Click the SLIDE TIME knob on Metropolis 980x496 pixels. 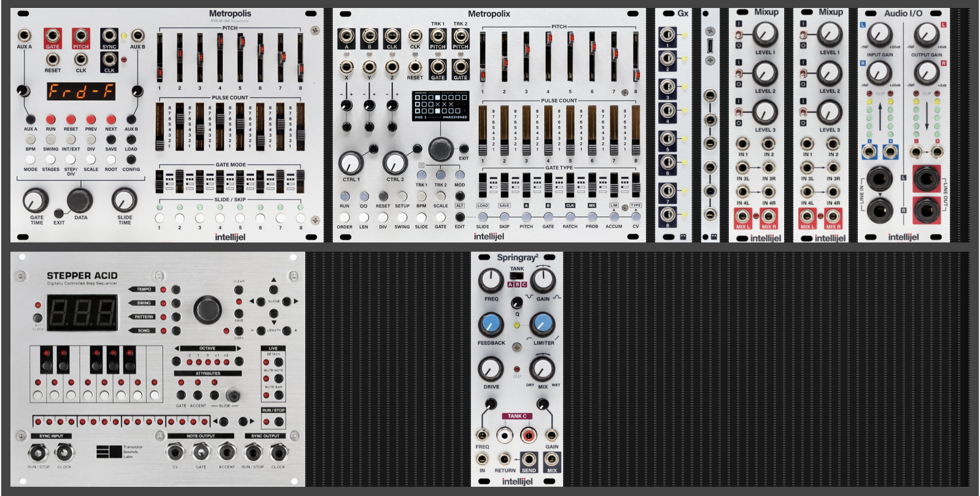(x=124, y=200)
